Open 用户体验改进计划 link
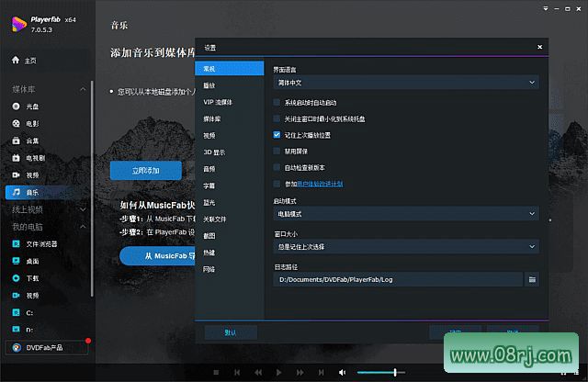Image resolution: width=588 pixels, height=382 pixels. [320, 184]
